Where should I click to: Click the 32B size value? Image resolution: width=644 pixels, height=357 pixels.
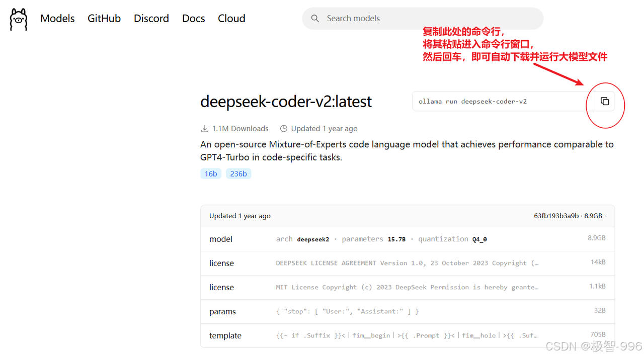[x=600, y=310]
